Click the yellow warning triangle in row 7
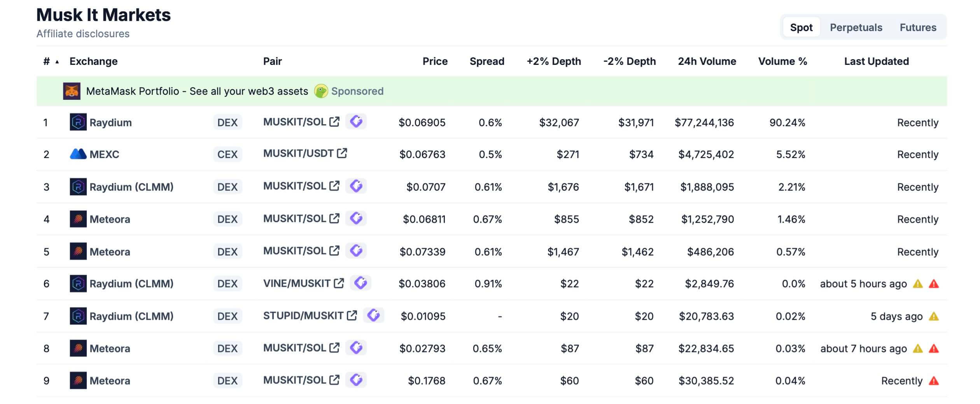980x404 pixels. pyautogui.click(x=934, y=317)
